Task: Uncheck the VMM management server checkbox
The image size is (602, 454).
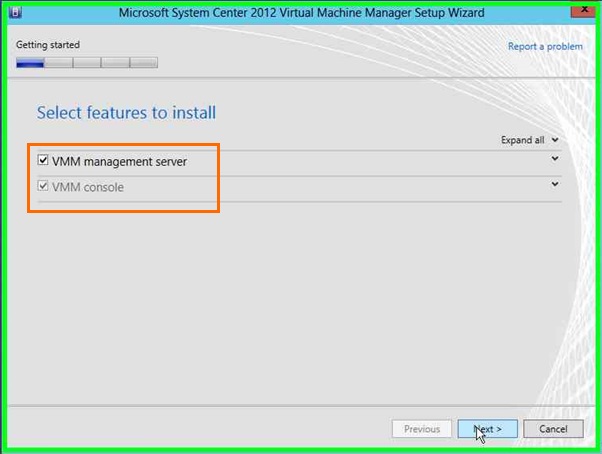Action: pyautogui.click(x=43, y=160)
